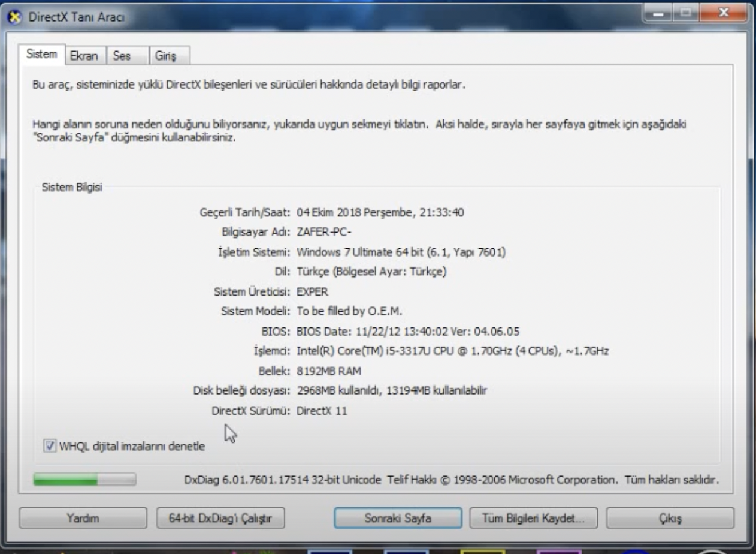Click the İşlemci label
The width and height of the screenshot is (756, 554).
click(x=273, y=351)
